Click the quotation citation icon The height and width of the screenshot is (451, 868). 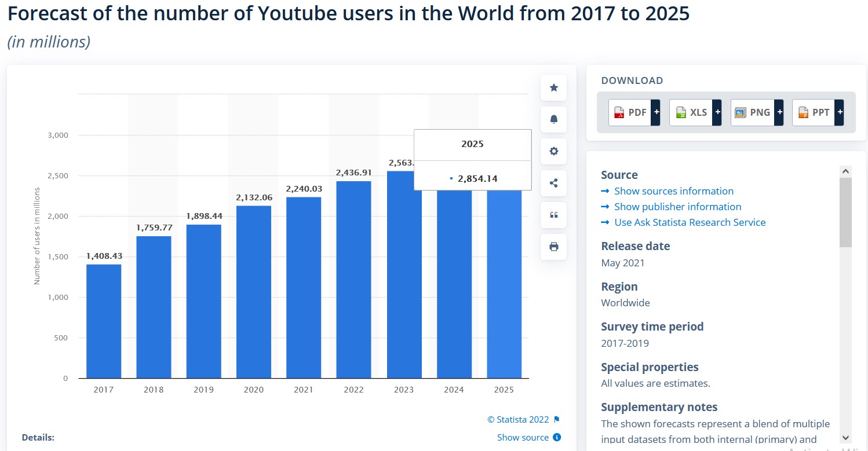click(x=553, y=215)
